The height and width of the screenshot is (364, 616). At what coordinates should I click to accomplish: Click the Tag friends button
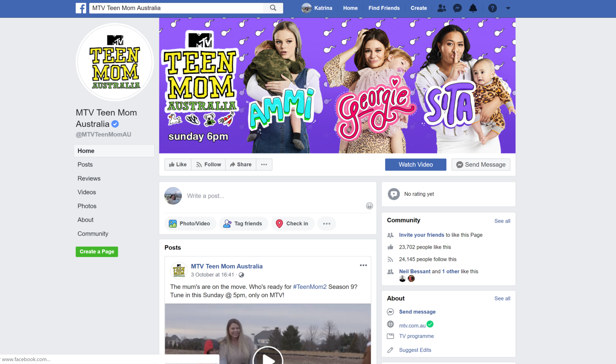(x=243, y=224)
